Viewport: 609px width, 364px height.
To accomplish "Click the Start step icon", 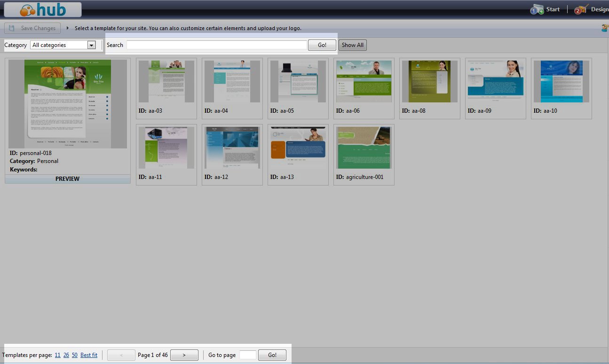I will coord(537,9).
